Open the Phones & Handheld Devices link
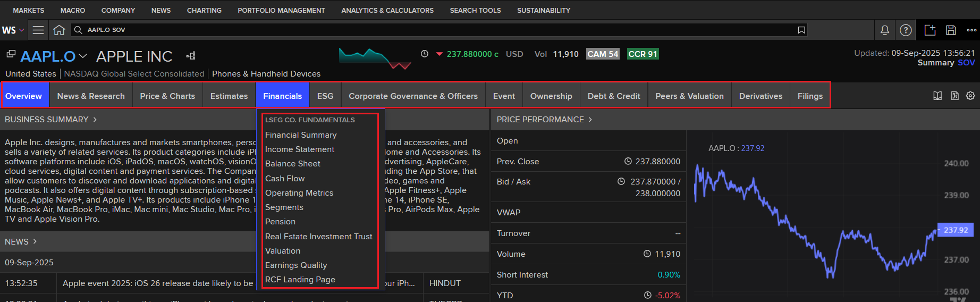 tap(266, 74)
